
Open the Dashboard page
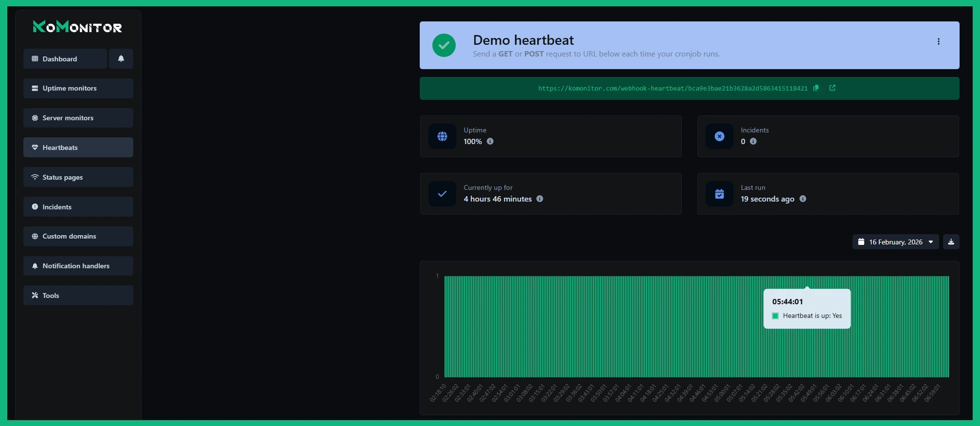[65, 59]
